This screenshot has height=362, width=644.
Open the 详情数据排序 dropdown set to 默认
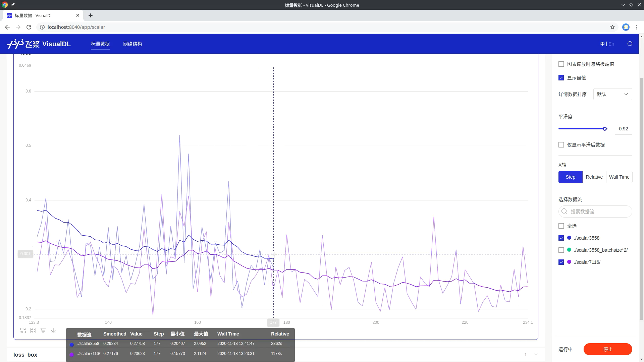tap(612, 94)
